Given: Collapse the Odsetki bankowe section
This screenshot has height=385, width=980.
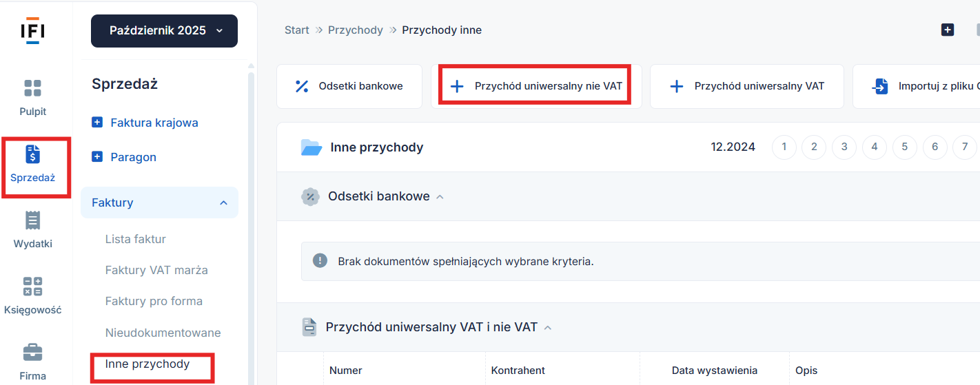Looking at the screenshot, I should [440, 197].
